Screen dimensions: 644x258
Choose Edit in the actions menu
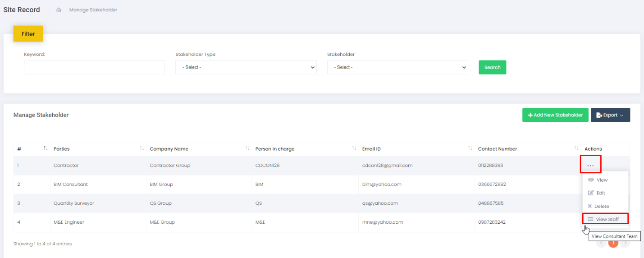tap(600, 193)
